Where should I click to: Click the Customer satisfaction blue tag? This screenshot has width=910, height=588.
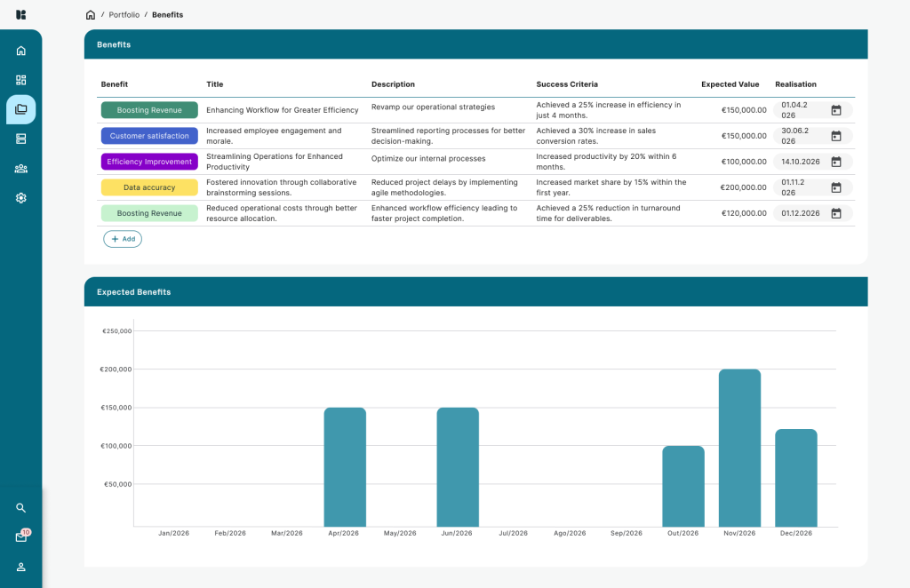click(149, 136)
